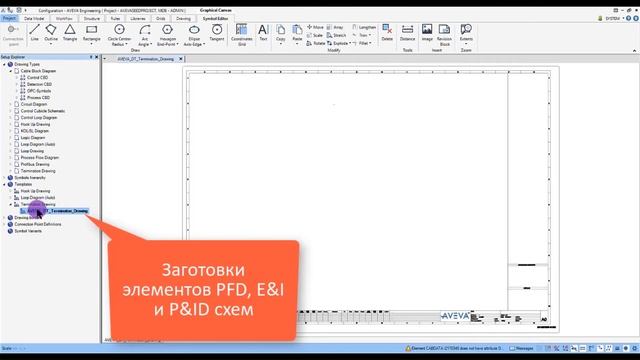This screenshot has height=360, width=640.
Task: Activate the Tangent tool
Action: coord(217,33)
